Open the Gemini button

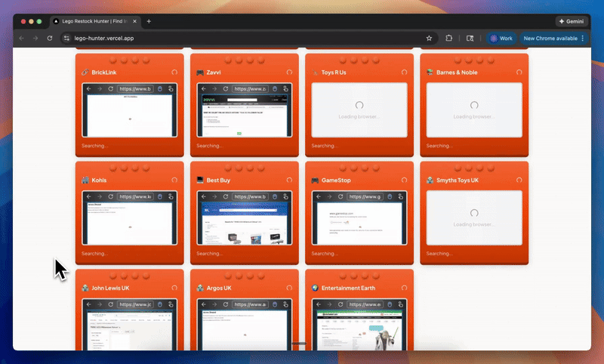pos(572,21)
